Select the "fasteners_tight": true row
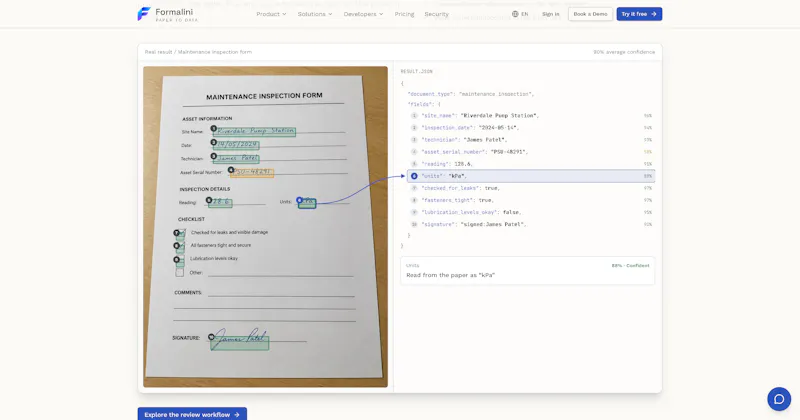The image size is (800, 420). point(531,200)
